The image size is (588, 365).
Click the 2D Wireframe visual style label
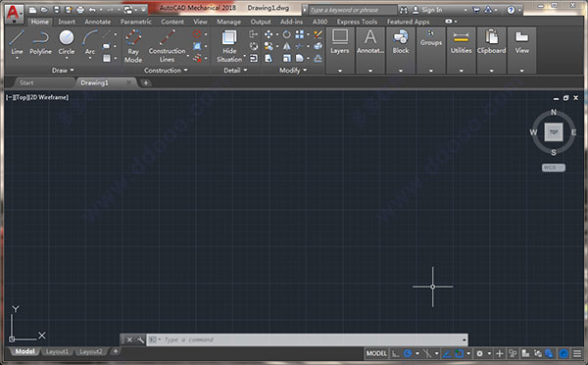click(x=49, y=98)
